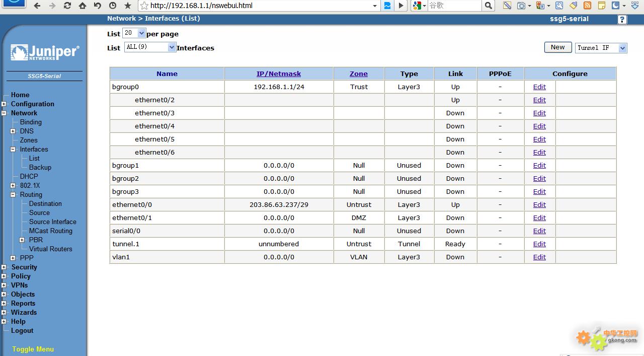Open the browser home page icon
This screenshot has height=356, width=644.
pyautogui.click(x=83, y=6)
